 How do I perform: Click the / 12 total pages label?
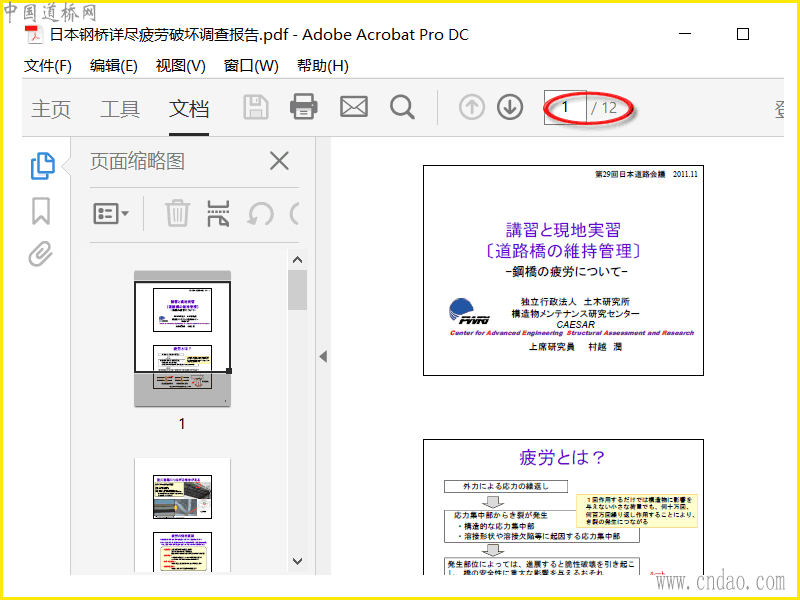pyautogui.click(x=604, y=108)
